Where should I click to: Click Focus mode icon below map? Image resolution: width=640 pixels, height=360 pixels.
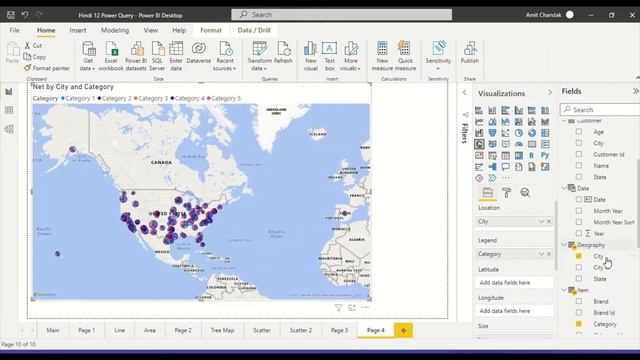pyautogui.click(x=352, y=308)
